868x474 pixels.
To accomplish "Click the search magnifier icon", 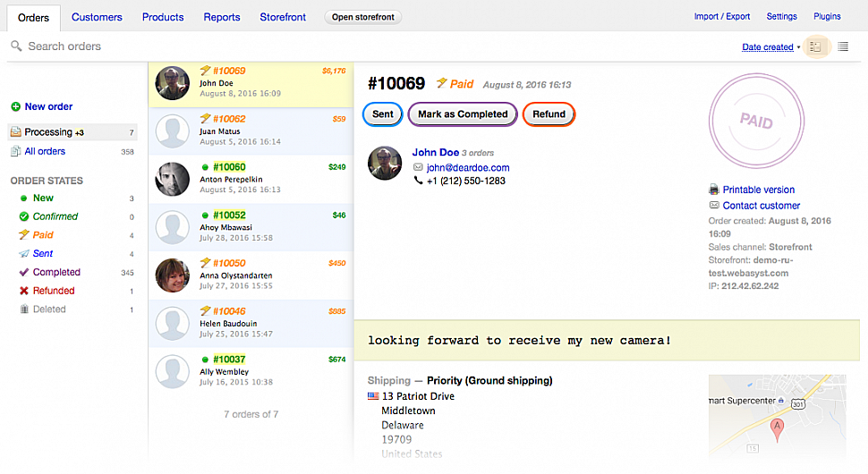I will pyautogui.click(x=17, y=46).
